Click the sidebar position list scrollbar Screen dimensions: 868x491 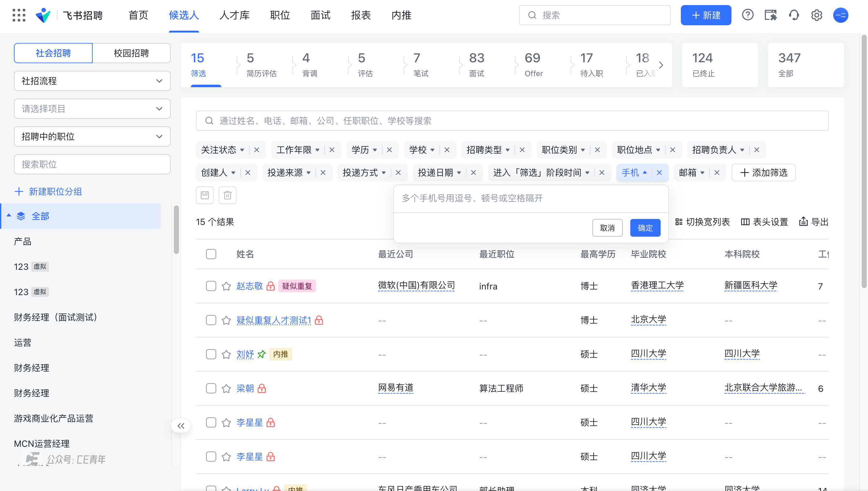pos(176,229)
